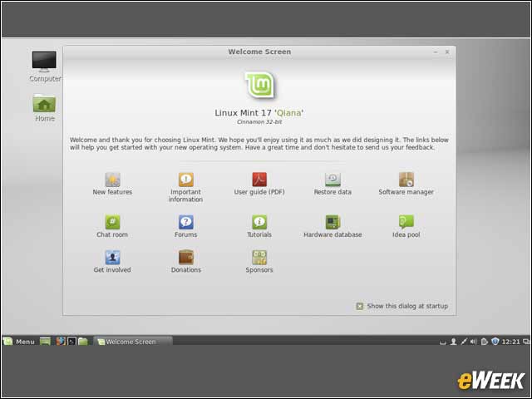Click the Welcome Screen title bar
Image resolution: width=532 pixels, height=399 pixels.
[259, 52]
